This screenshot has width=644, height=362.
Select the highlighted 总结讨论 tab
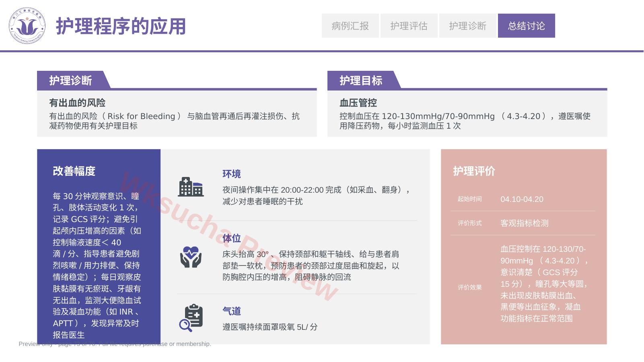point(526,26)
